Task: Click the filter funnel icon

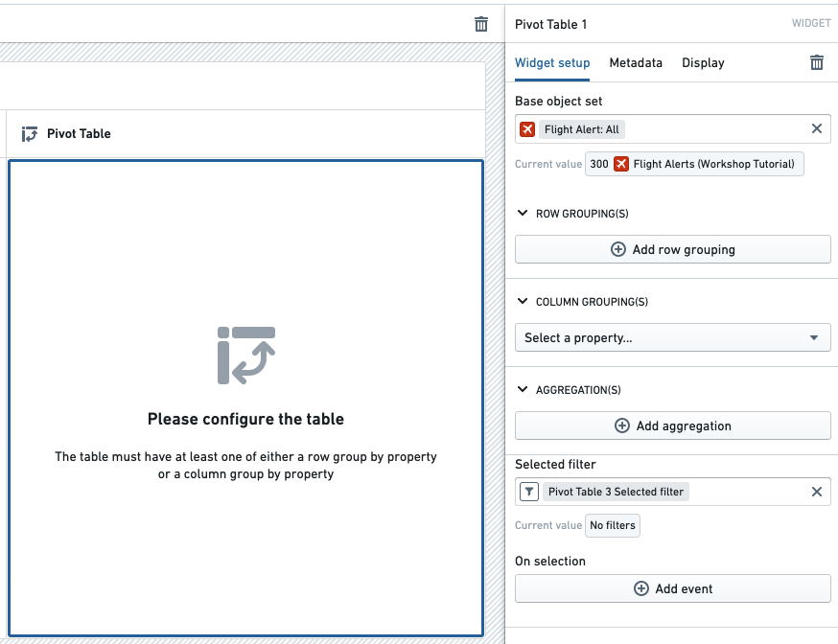Action: 529,492
